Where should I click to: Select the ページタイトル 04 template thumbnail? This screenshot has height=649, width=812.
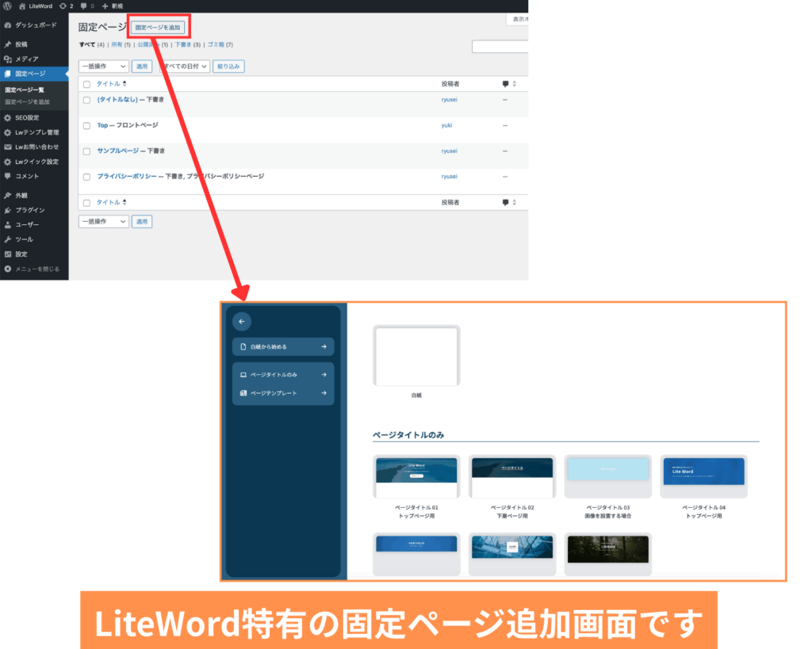[x=704, y=477]
